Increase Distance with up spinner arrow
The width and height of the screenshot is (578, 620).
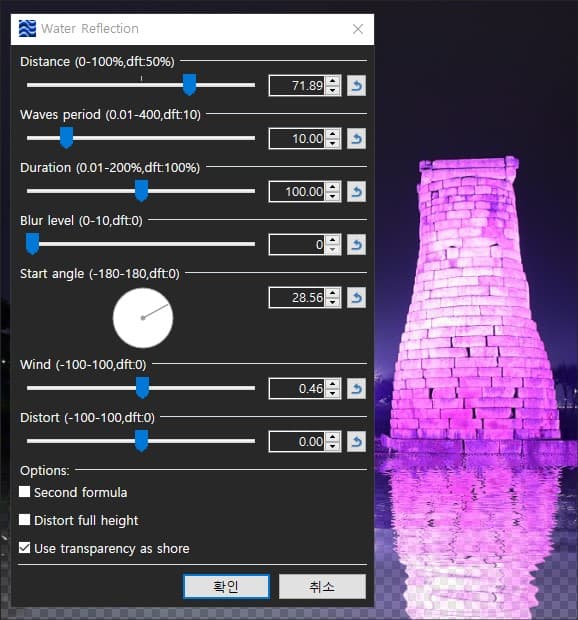coord(333,81)
